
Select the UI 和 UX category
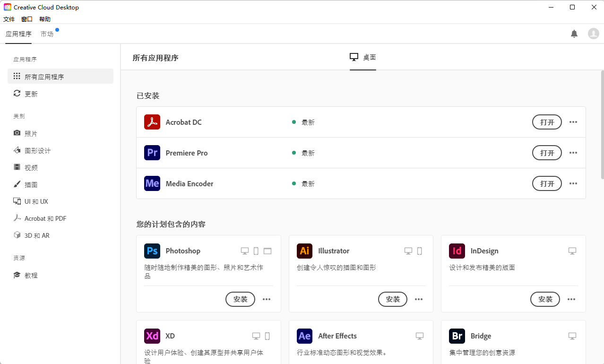[60, 201]
